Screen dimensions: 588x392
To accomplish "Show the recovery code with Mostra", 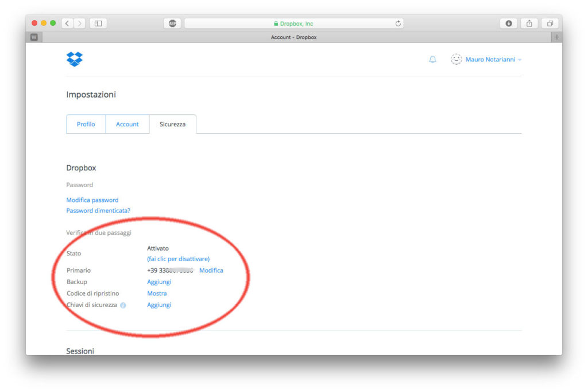I will click(156, 293).
